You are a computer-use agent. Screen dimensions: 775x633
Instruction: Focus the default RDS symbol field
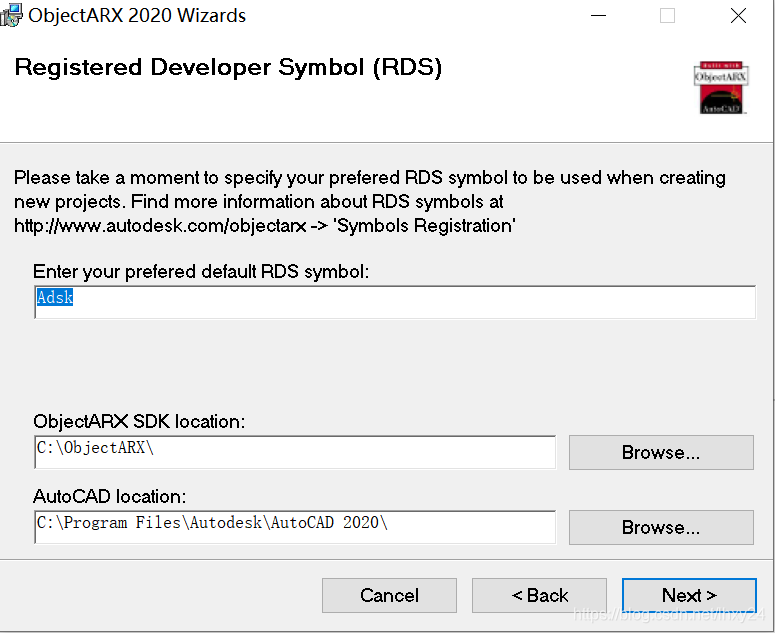coord(395,302)
